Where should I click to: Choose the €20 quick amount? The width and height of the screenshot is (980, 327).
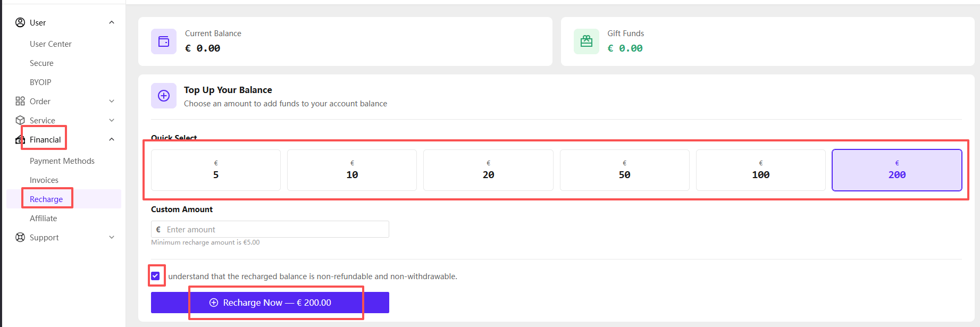(488, 170)
